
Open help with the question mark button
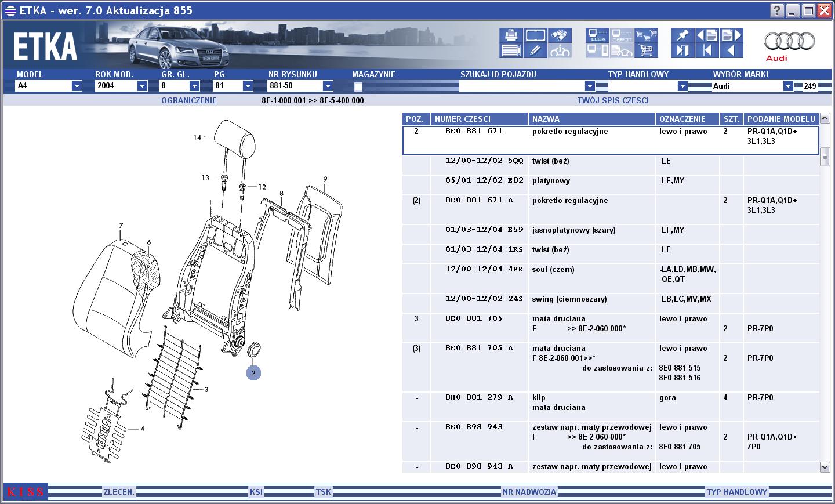click(778, 10)
